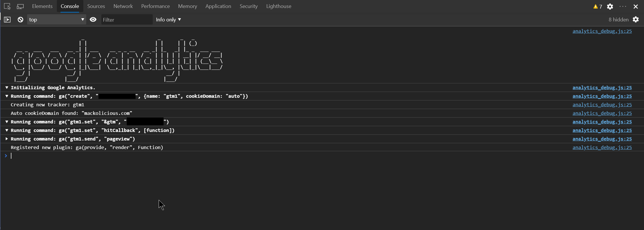Open source link for gtm1.set &gtm row

(x=602, y=122)
